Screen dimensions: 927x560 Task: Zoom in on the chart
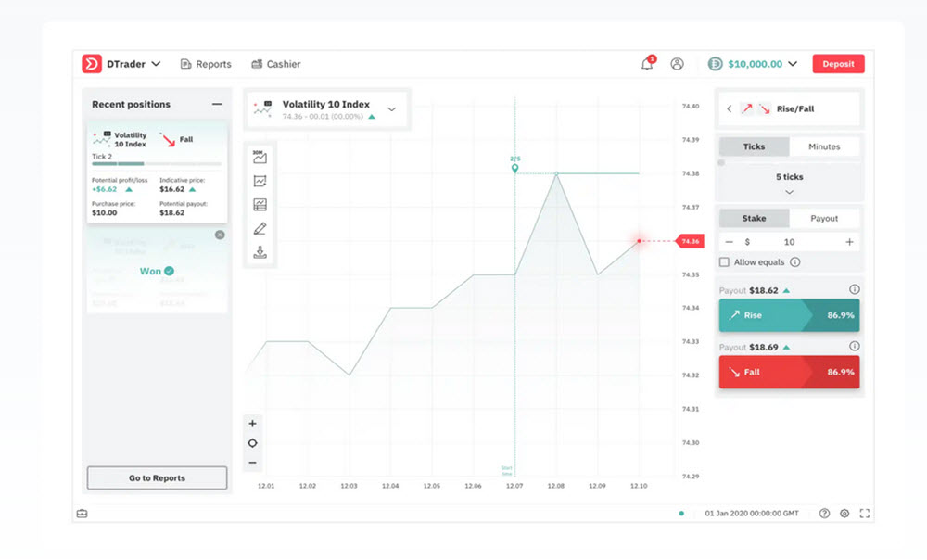pyautogui.click(x=252, y=424)
